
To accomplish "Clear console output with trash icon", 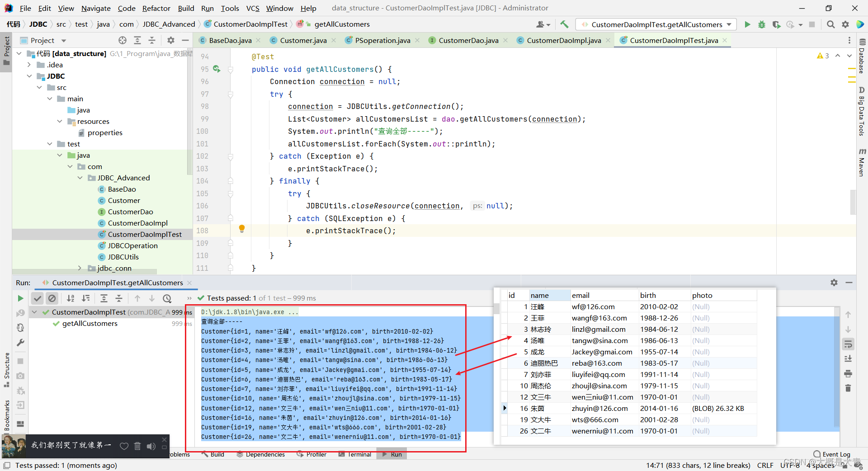I will coord(848,388).
